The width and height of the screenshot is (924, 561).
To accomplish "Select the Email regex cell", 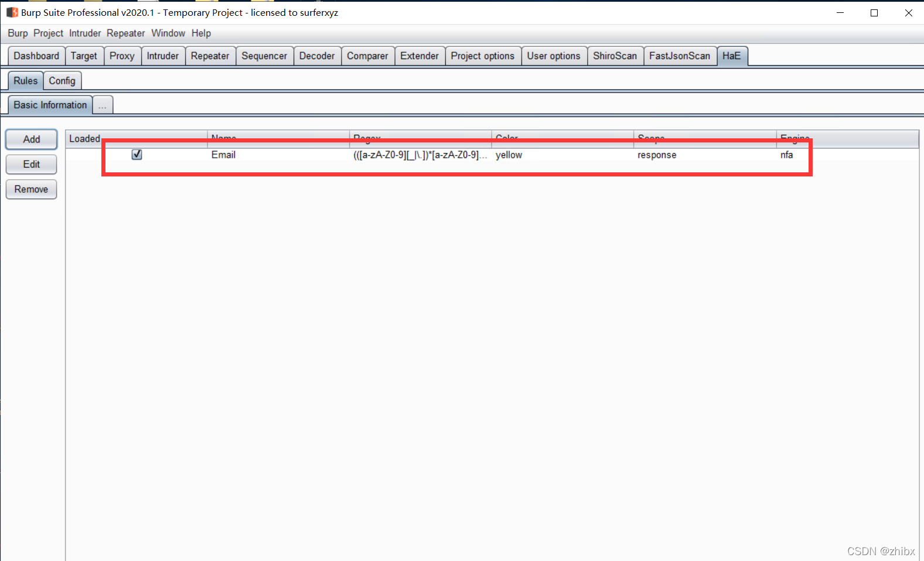I will pos(420,155).
